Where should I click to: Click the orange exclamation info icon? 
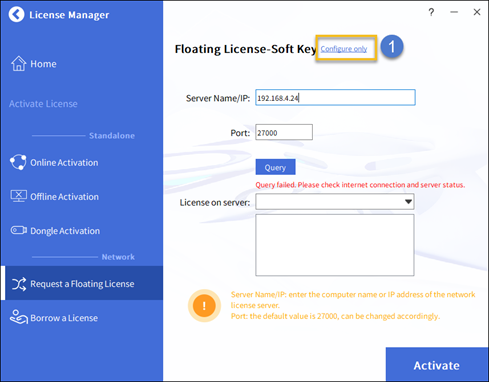coord(204,306)
